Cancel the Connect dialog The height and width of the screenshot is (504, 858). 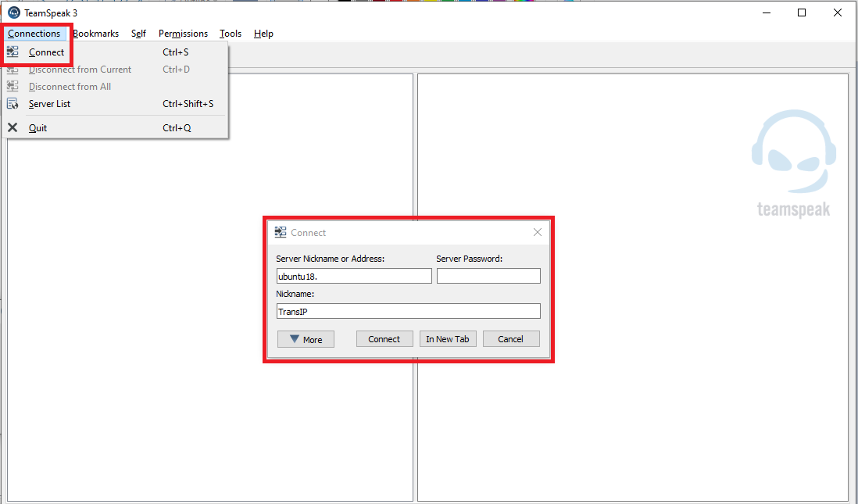pyautogui.click(x=511, y=339)
